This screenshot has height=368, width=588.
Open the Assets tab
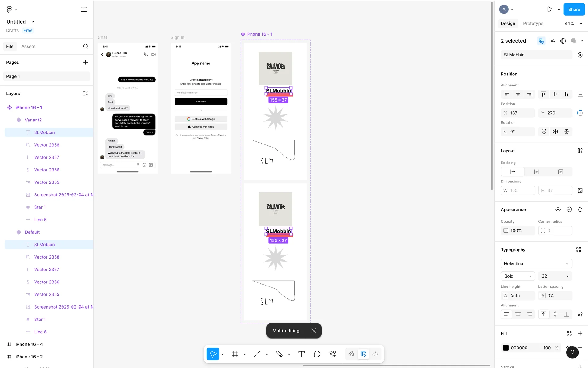tap(28, 46)
